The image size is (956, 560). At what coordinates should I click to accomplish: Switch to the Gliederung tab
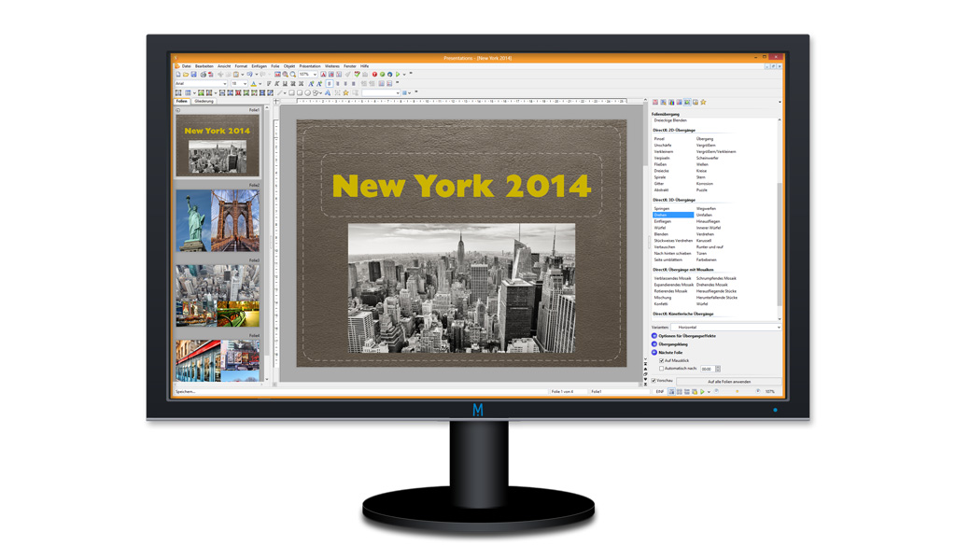click(204, 101)
